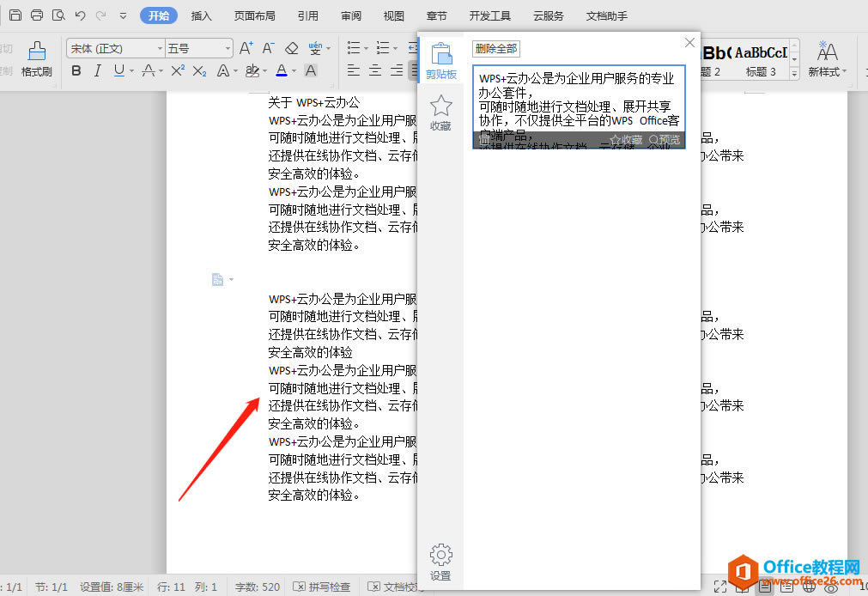Click the numbered list icon
868x596 pixels.
coord(383,48)
